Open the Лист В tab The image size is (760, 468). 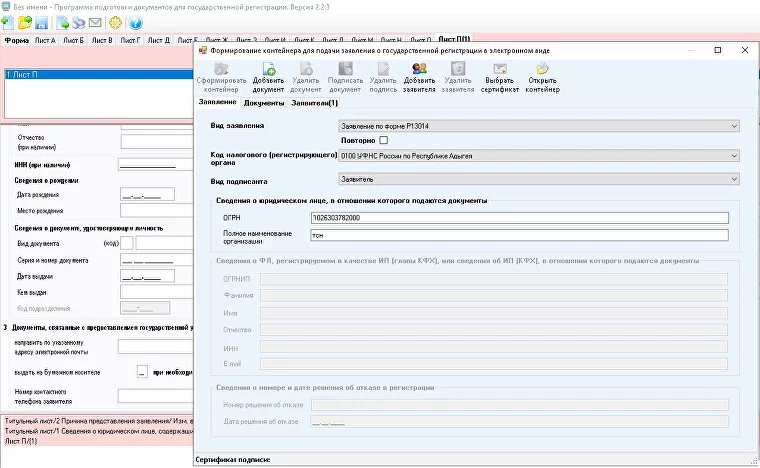[102, 41]
